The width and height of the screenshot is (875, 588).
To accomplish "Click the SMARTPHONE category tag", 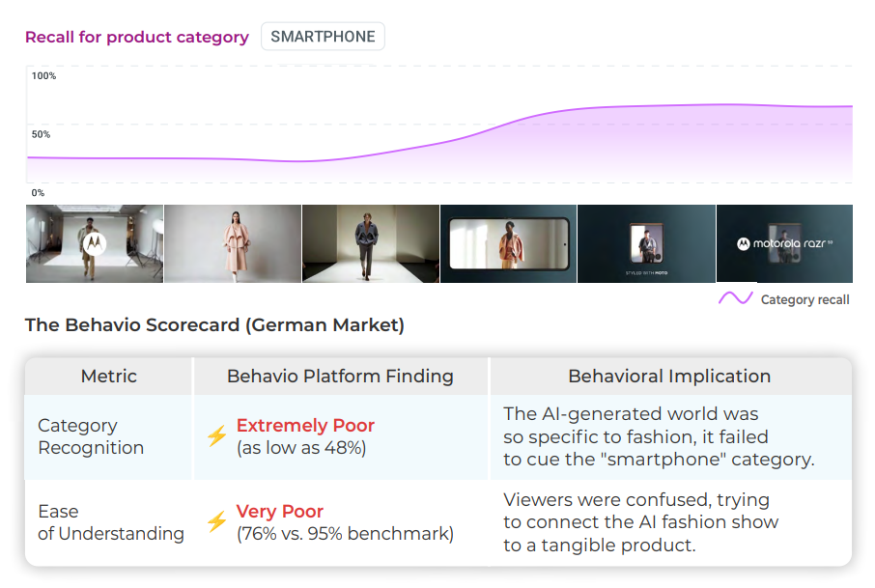I will 323,37.
